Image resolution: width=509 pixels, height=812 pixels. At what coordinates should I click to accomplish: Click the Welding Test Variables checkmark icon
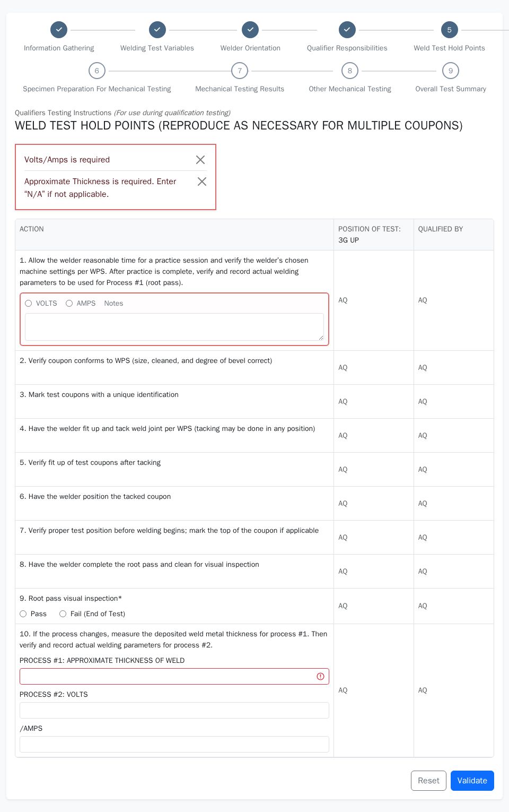157,30
